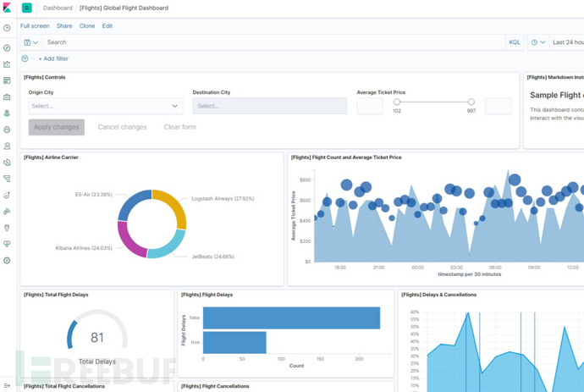The image size is (584, 392).
Task: Click Share in top menu
Action: 64,25
